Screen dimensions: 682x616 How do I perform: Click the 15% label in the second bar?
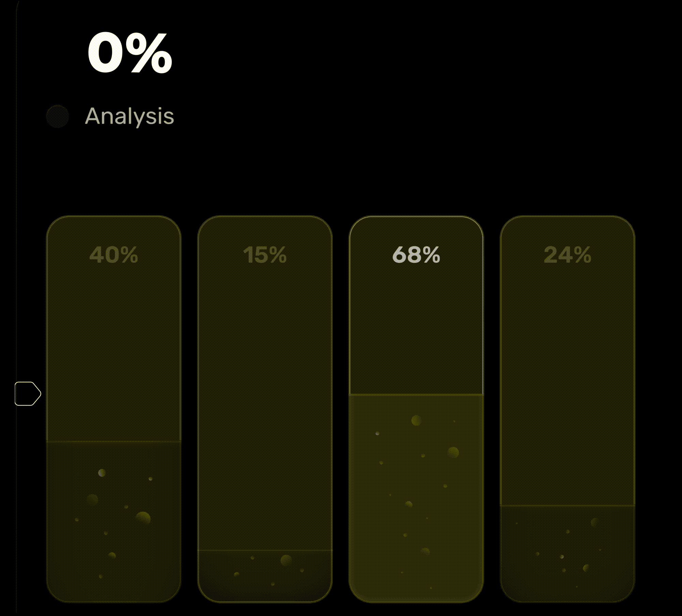click(265, 255)
